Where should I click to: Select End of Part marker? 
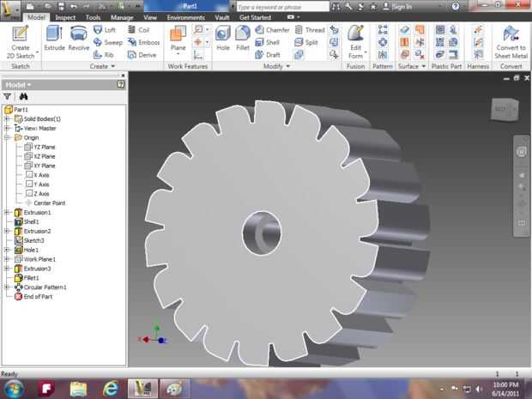point(33,297)
